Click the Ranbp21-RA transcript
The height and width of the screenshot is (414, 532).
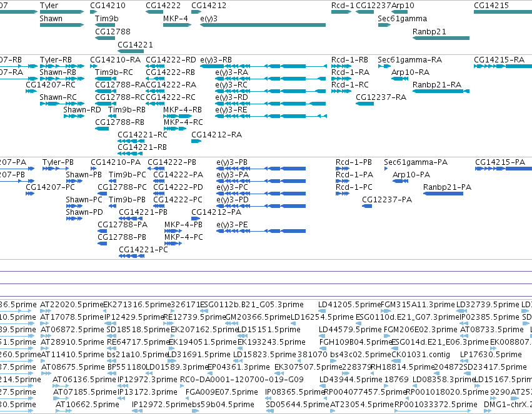pos(441,91)
